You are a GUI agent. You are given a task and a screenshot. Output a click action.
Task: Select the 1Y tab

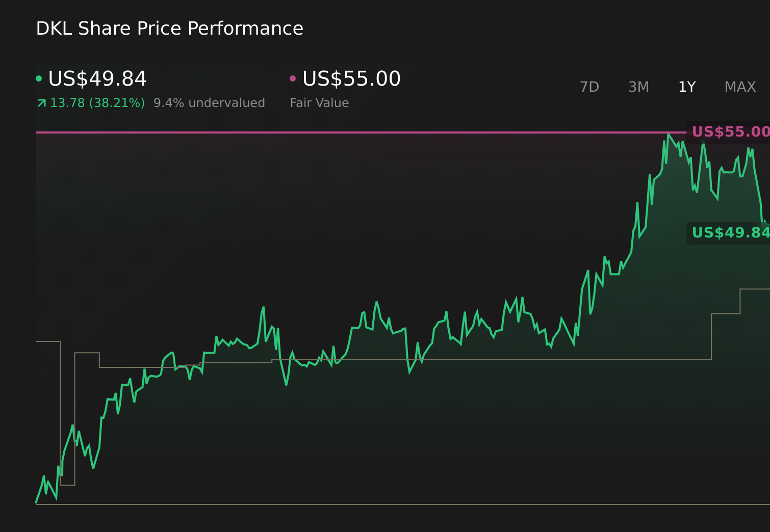click(x=687, y=87)
